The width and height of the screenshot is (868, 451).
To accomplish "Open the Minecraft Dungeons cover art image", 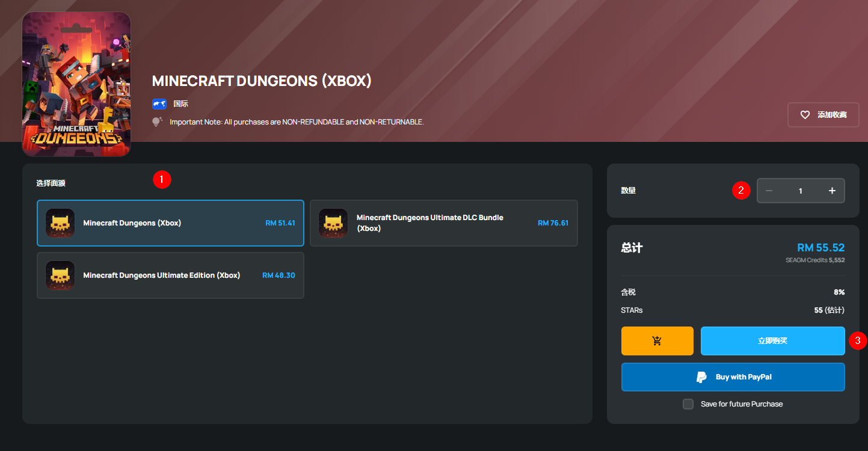I will pyautogui.click(x=76, y=84).
